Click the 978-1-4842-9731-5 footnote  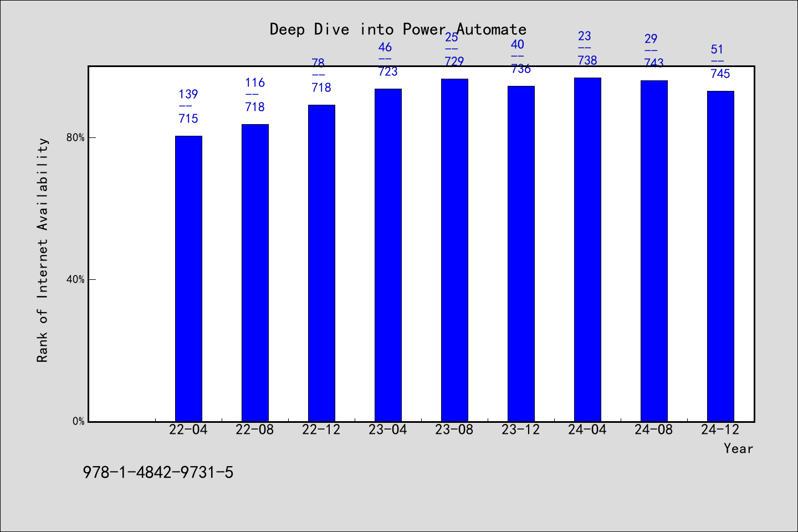tap(158, 473)
